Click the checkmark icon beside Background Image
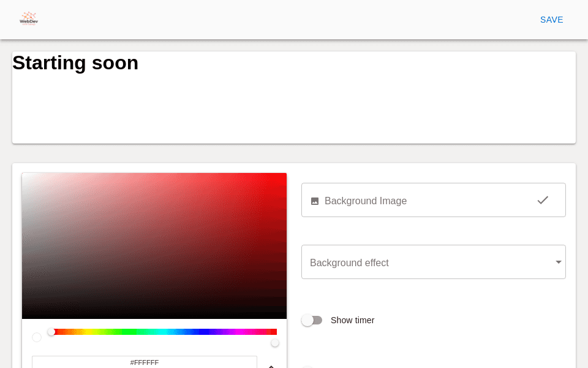The width and height of the screenshot is (588, 368). (x=543, y=200)
